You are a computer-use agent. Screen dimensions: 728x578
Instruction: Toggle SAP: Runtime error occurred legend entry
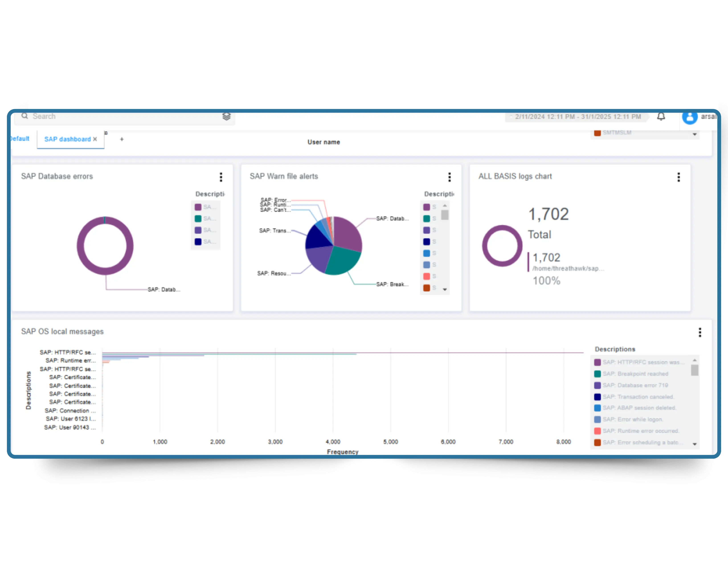point(640,431)
